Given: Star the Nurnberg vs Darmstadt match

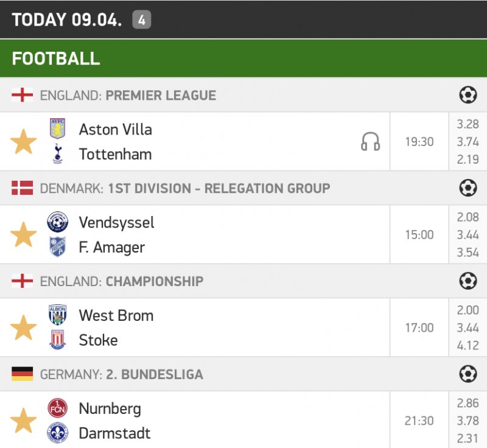Looking at the screenshot, I should tap(24, 421).
